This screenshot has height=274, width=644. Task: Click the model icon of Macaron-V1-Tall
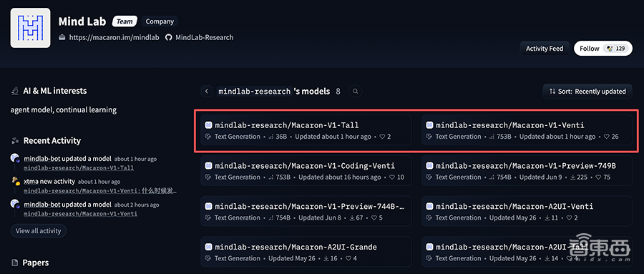209,125
